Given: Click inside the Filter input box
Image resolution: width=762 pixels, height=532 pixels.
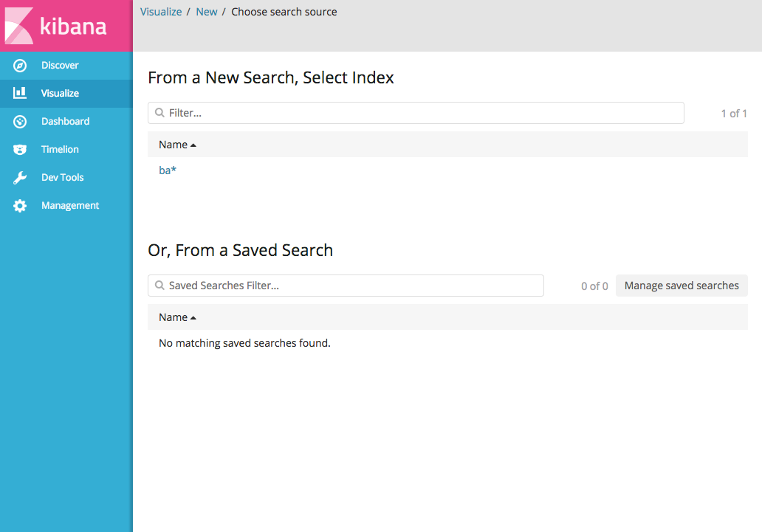Looking at the screenshot, I should (x=369, y=113).
